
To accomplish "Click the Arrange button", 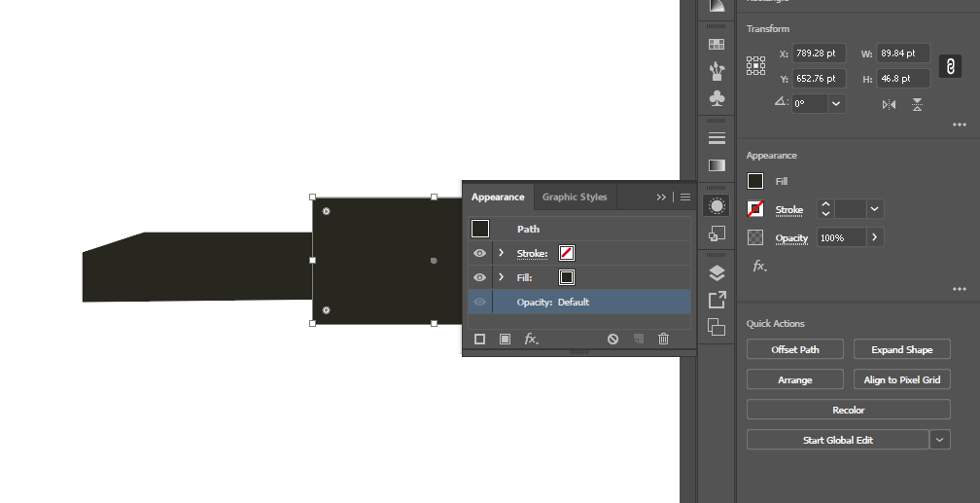I will click(x=795, y=379).
